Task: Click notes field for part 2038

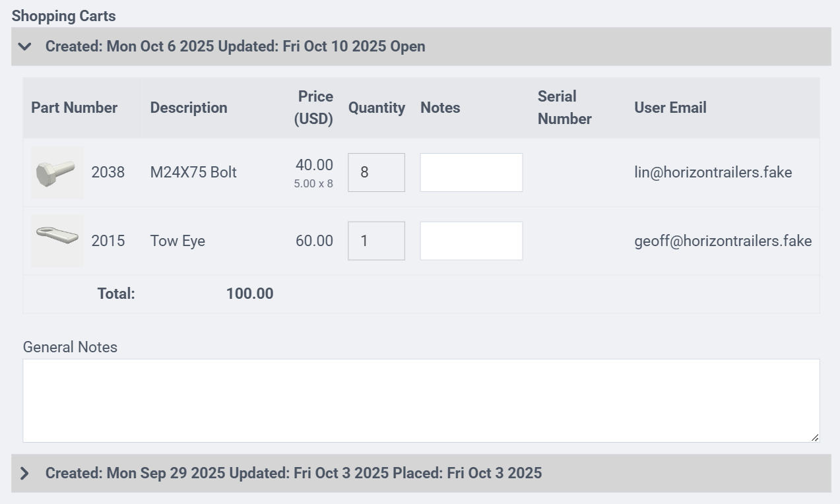Action: (471, 173)
